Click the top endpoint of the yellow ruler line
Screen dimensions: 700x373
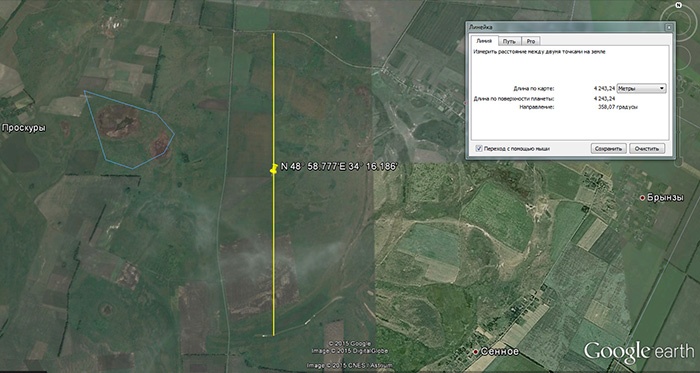(274, 34)
